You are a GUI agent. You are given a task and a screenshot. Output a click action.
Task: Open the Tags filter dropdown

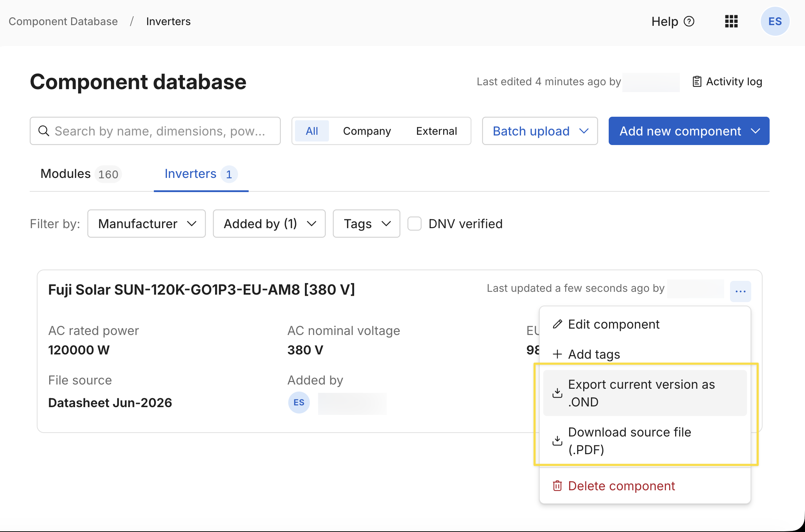[366, 224]
